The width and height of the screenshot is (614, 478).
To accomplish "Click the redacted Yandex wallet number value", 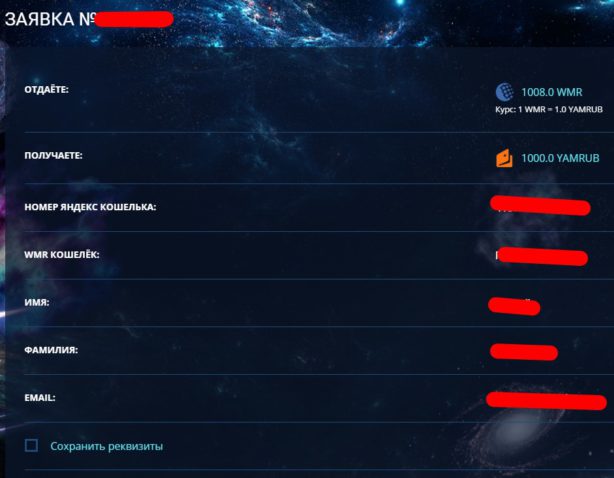I will 540,206.
